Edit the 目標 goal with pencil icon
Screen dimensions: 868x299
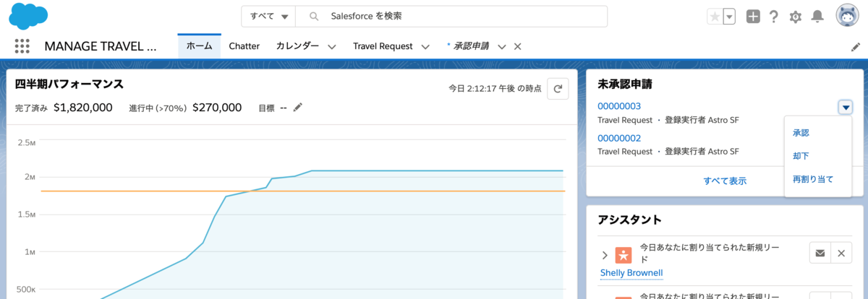click(x=297, y=108)
